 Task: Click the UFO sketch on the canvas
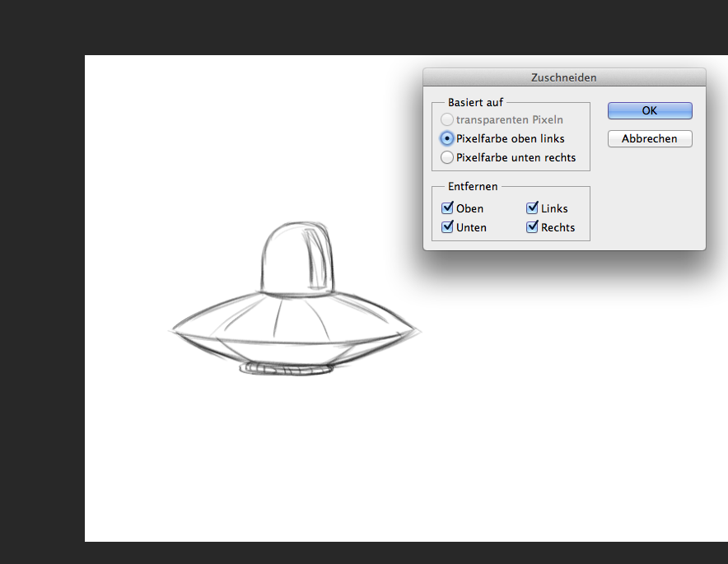(x=294, y=299)
